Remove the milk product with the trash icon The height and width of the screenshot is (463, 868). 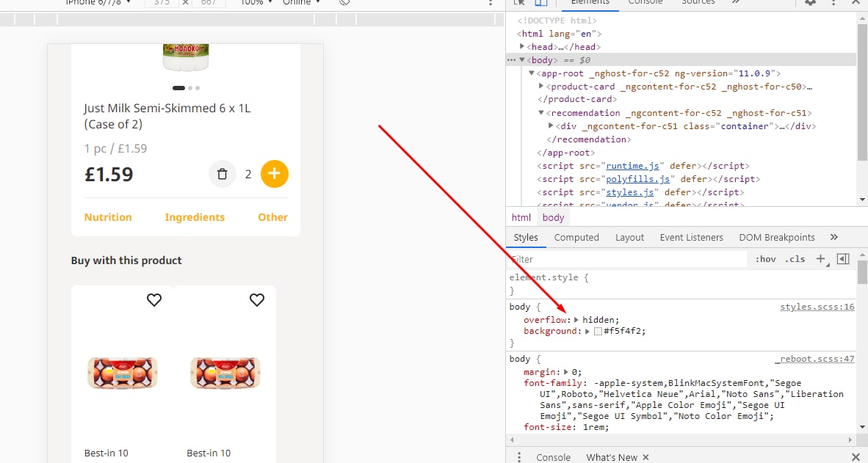222,174
